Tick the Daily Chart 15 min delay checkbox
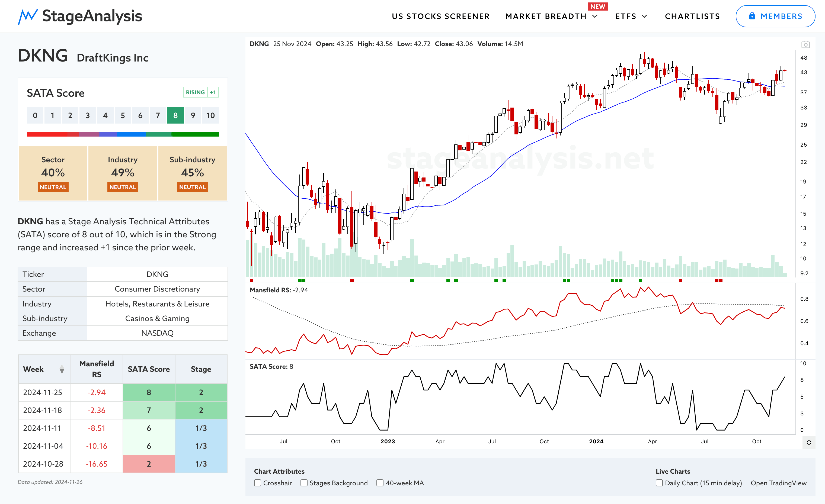The image size is (825, 504). (659, 483)
